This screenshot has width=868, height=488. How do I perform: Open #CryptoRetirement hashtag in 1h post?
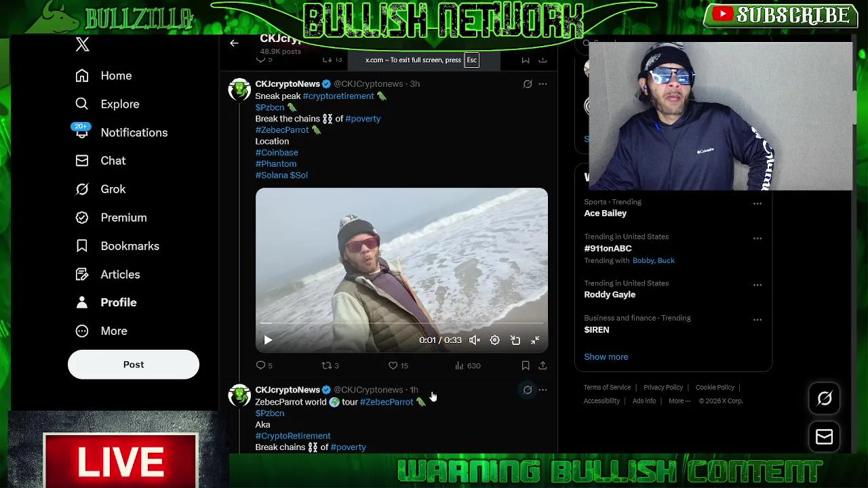click(x=293, y=436)
